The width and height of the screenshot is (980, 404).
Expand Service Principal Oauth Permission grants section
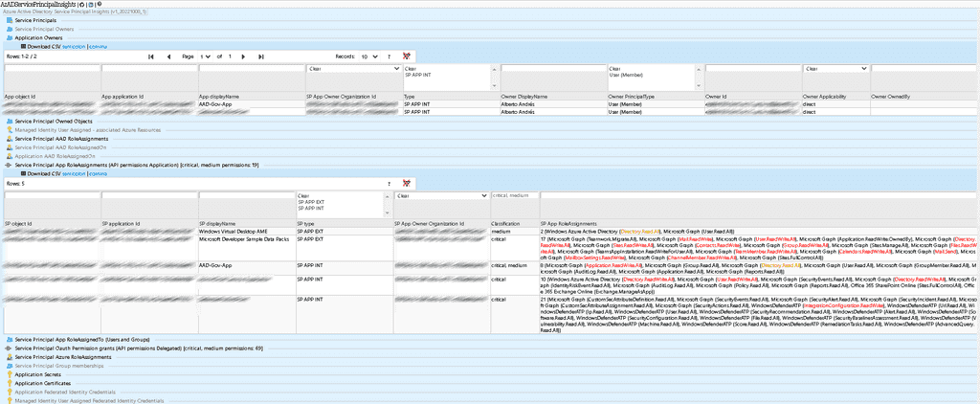[x=139, y=348]
